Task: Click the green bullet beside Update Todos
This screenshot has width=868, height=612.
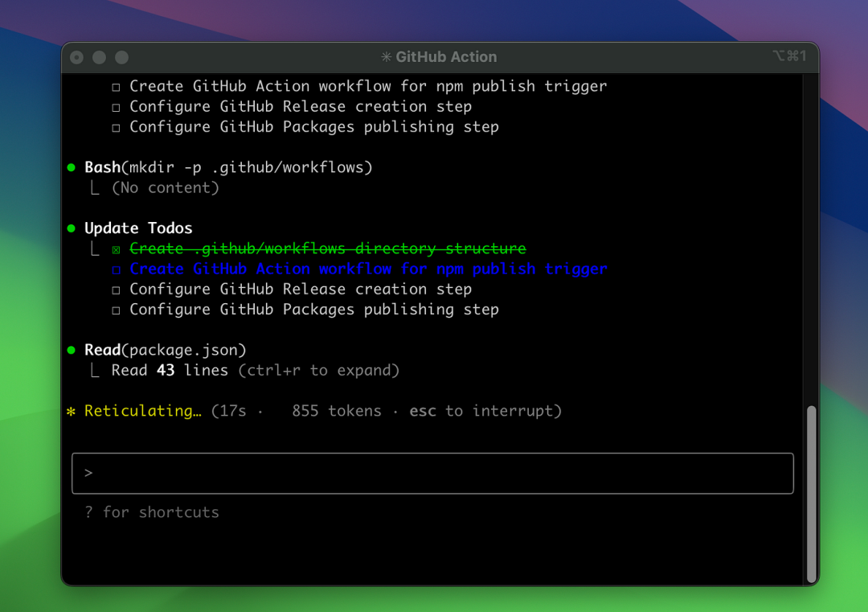Action: [x=72, y=228]
